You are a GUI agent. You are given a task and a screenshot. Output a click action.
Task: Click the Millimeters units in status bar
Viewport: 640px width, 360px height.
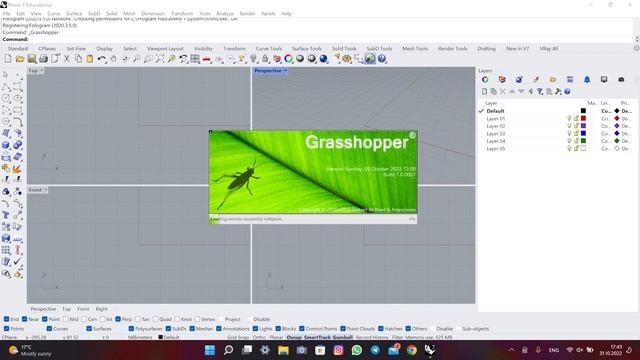(x=140, y=338)
